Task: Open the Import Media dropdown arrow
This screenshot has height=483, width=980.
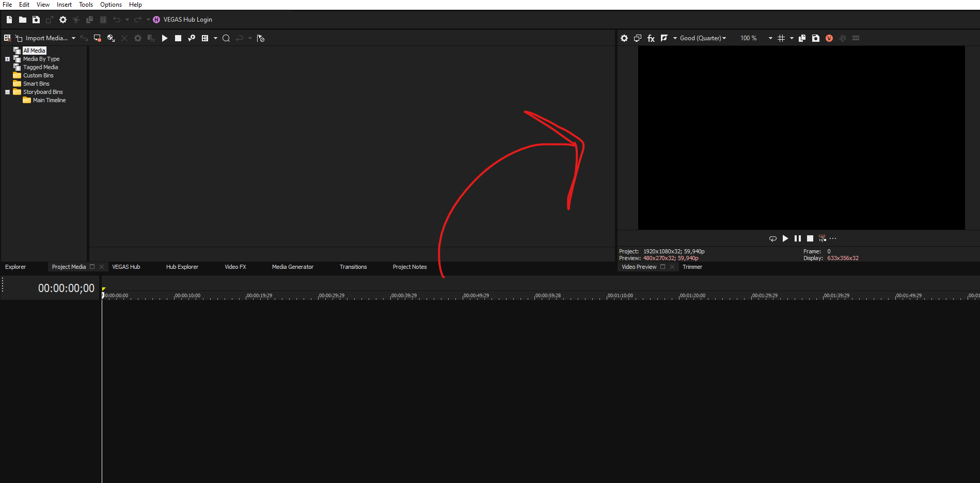Action: [x=74, y=38]
